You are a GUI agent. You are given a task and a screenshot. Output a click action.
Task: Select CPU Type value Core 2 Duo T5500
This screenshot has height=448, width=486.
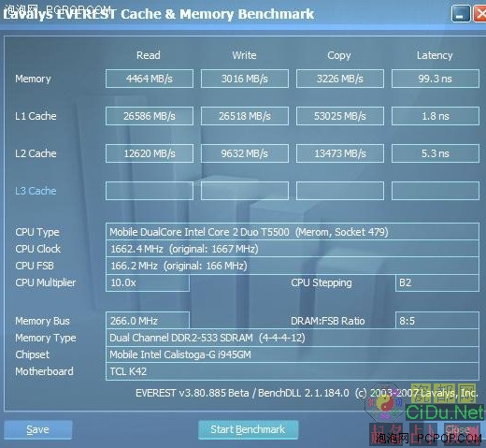tap(293, 232)
